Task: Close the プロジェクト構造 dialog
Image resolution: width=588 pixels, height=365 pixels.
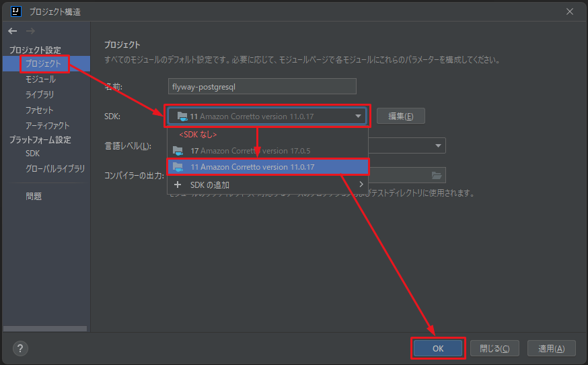Action: pos(570,11)
